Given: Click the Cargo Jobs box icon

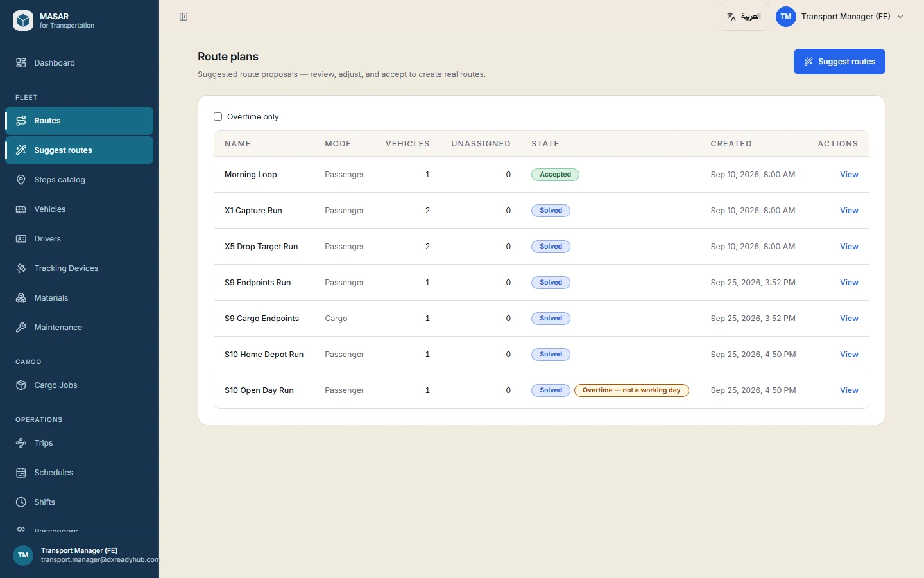Looking at the screenshot, I should point(21,385).
